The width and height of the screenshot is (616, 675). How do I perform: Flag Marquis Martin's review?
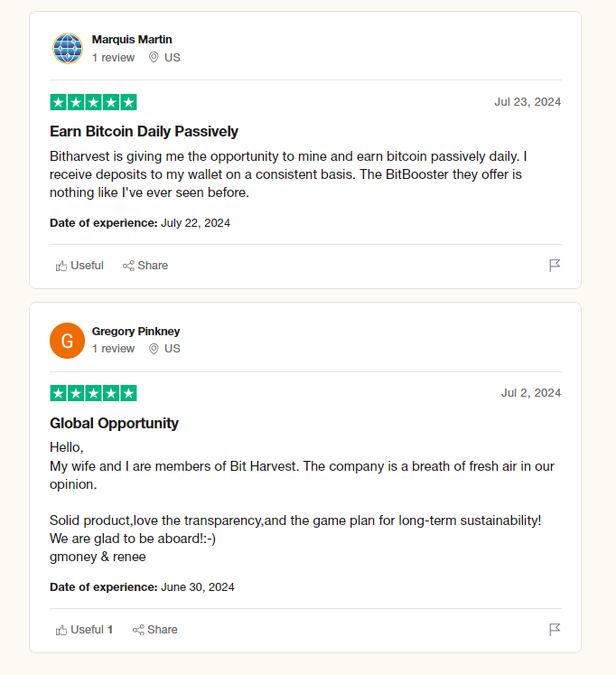[x=555, y=266]
